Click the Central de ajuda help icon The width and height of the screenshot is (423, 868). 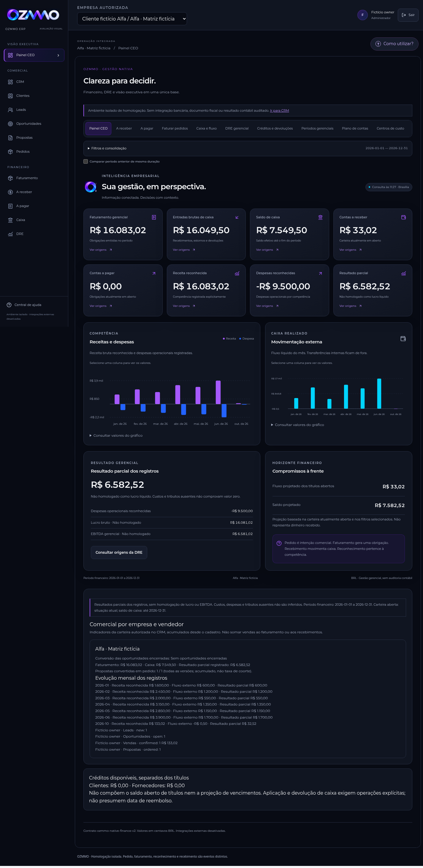9,305
